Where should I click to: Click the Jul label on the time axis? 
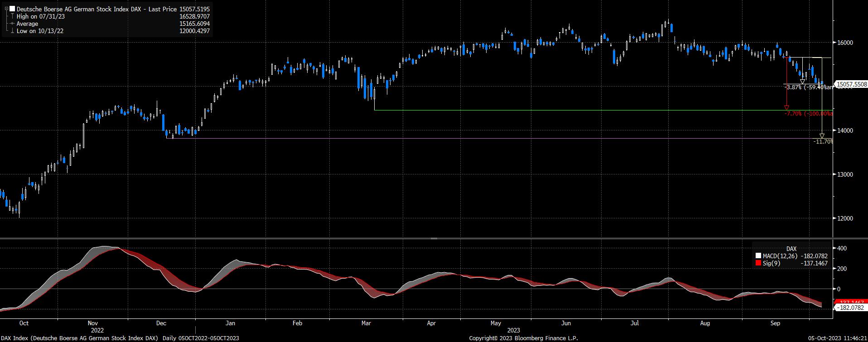635,323
